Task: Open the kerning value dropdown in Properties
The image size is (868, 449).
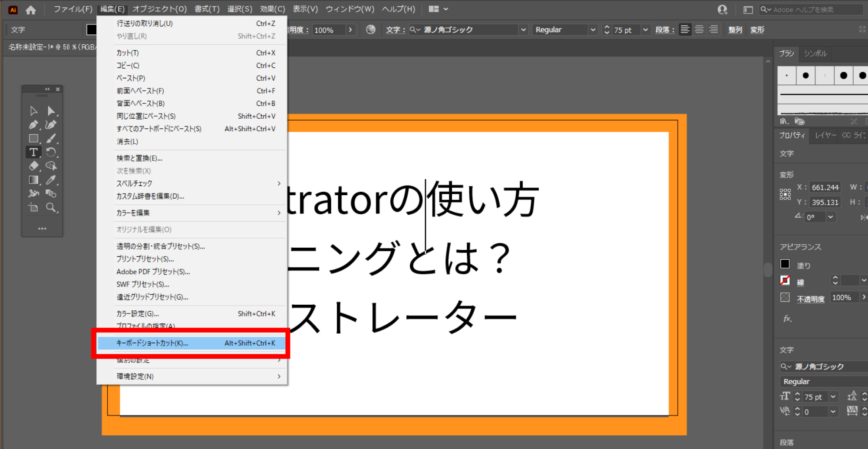Action: [833, 412]
